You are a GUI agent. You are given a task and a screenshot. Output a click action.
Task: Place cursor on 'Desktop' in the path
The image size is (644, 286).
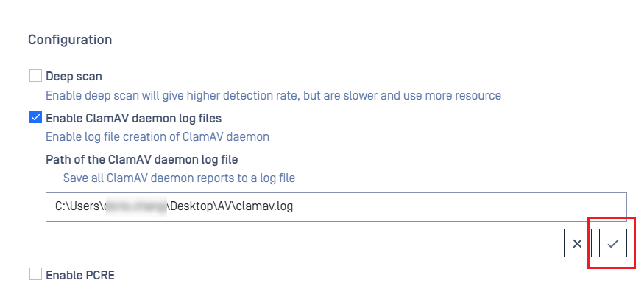(x=191, y=206)
